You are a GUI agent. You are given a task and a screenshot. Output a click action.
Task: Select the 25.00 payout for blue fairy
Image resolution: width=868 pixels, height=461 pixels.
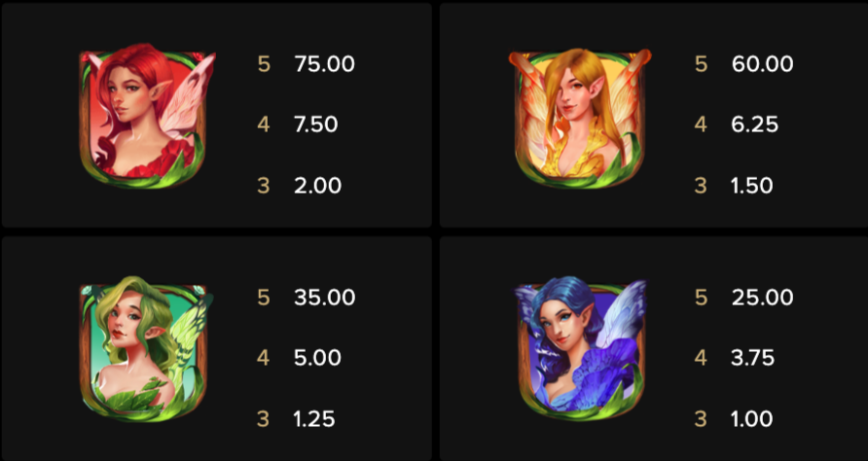point(762,298)
